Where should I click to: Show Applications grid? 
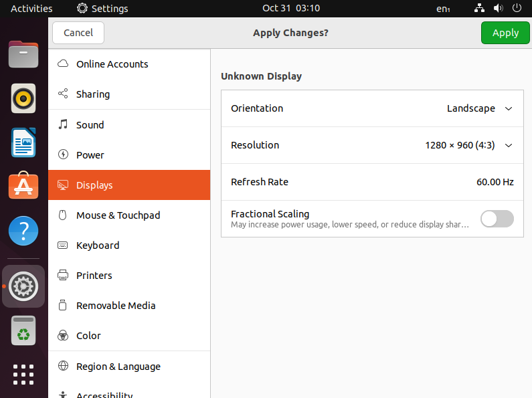pos(23,375)
